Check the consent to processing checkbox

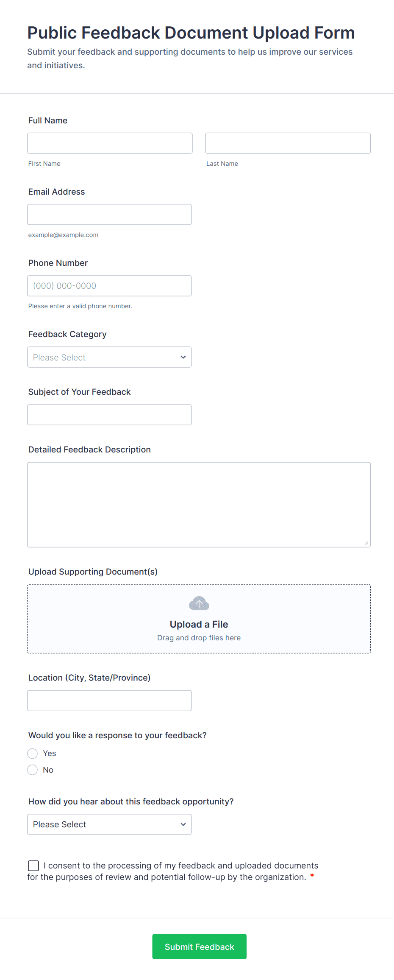[x=33, y=866]
